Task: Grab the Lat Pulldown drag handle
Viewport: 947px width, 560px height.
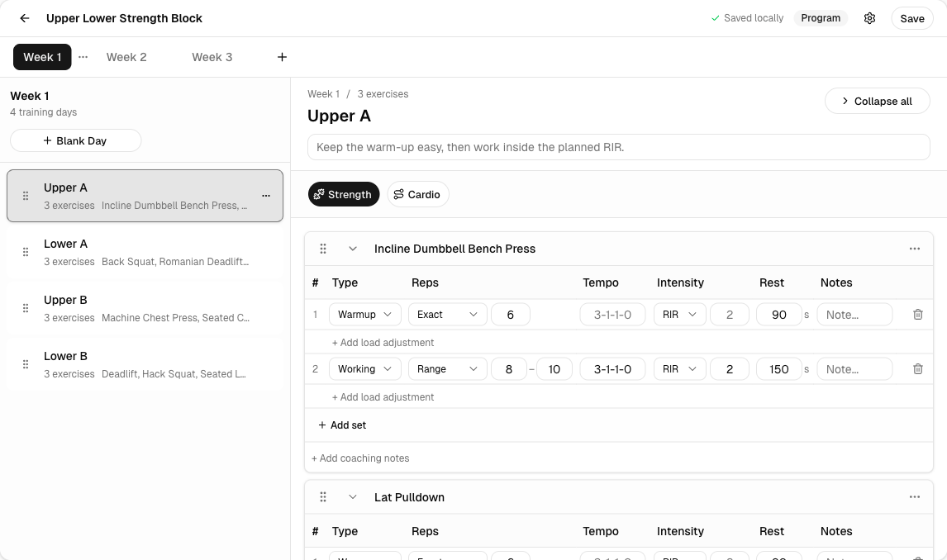Action: pyautogui.click(x=323, y=497)
